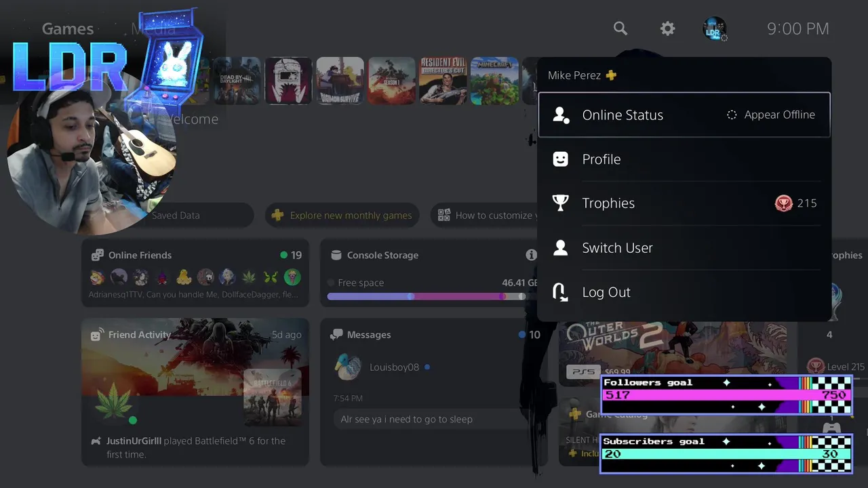Choose Switch User

(x=684, y=247)
